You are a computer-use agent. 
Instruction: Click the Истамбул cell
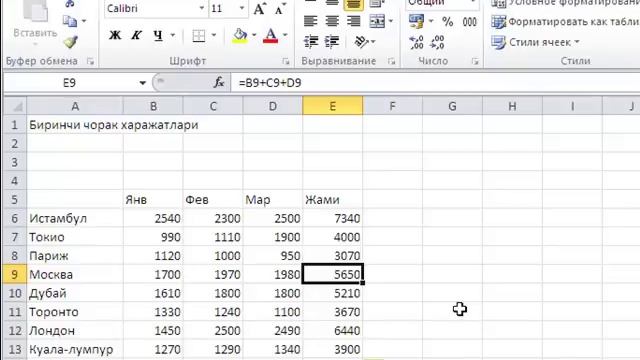(75, 218)
